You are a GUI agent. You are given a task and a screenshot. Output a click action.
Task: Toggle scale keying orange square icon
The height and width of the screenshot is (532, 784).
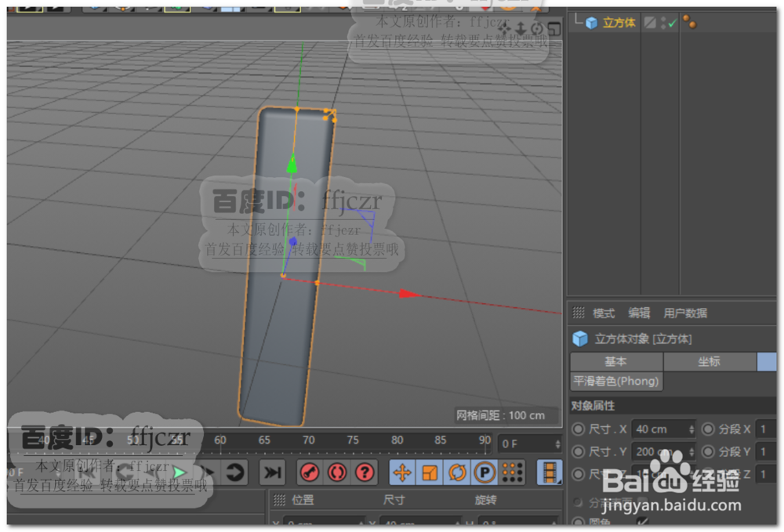[430, 472]
